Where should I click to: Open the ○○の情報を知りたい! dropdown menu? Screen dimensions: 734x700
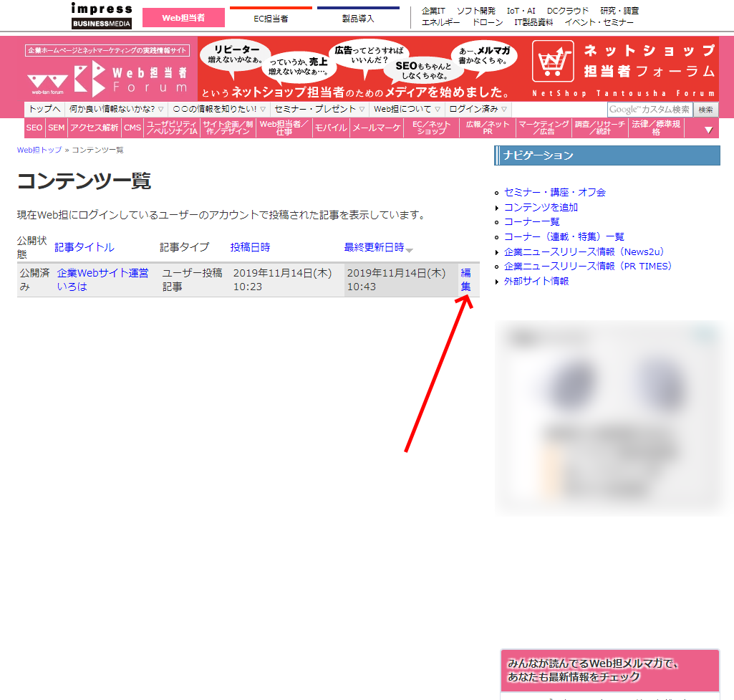pyautogui.click(x=218, y=109)
